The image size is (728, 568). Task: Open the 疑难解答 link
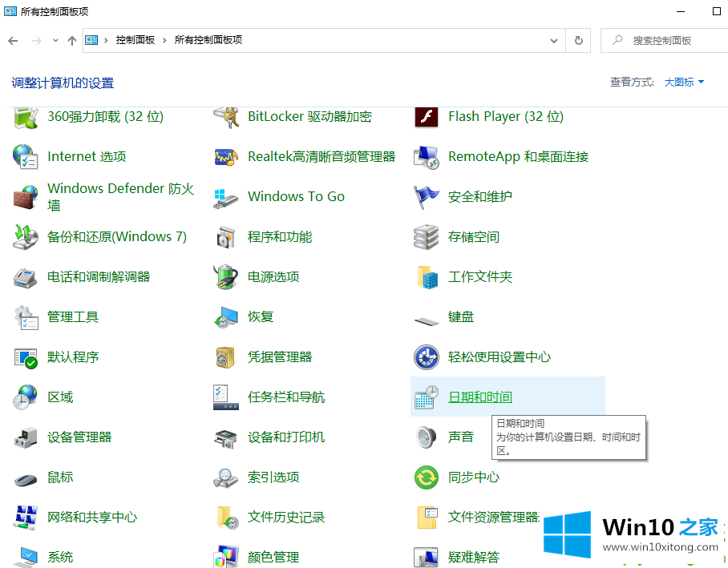point(474,557)
